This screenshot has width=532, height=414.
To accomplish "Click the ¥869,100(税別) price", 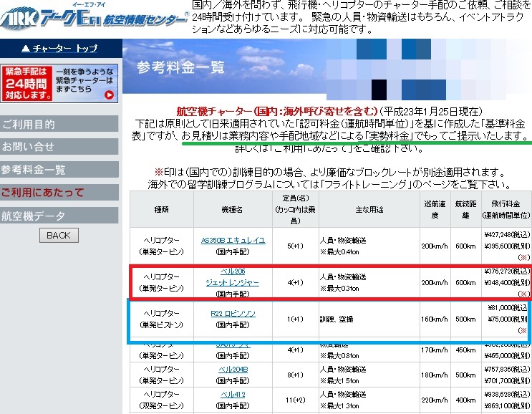I will pos(507,405).
